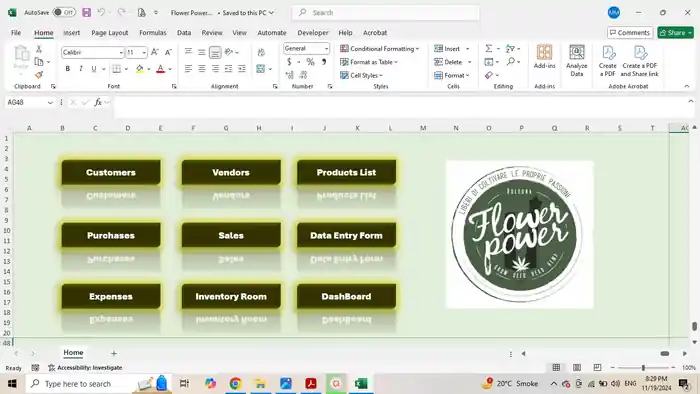Open Find and Select magnifier icon
The image size is (700, 394).
click(x=511, y=62)
